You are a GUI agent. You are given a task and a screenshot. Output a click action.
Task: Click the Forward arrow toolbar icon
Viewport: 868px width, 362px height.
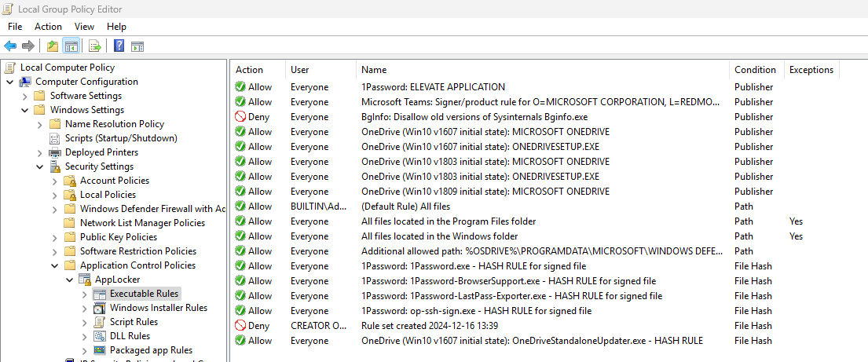point(28,46)
